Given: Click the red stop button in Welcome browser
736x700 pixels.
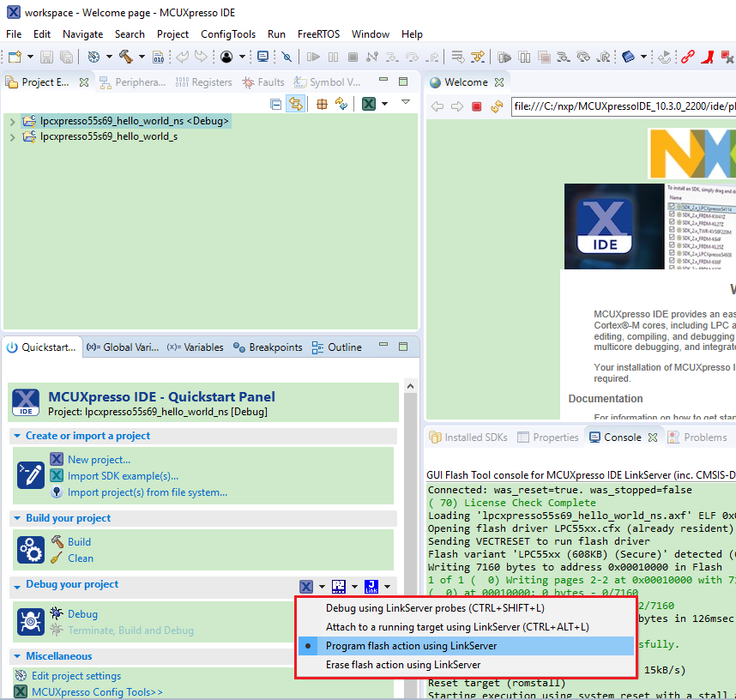Looking at the screenshot, I should pyautogui.click(x=476, y=107).
